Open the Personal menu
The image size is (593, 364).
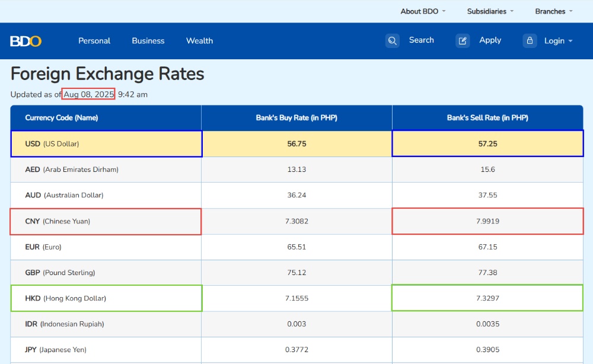click(x=94, y=41)
